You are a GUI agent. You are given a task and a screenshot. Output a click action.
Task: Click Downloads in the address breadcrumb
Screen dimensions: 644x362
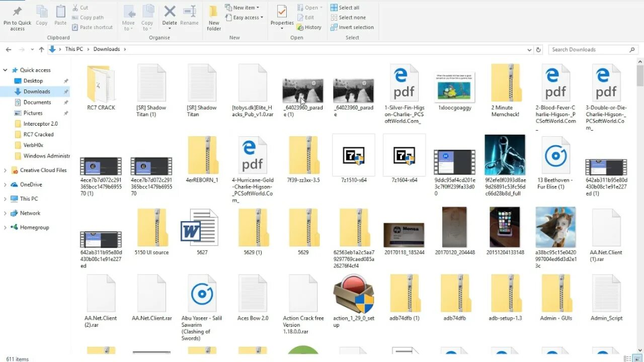[x=107, y=49]
